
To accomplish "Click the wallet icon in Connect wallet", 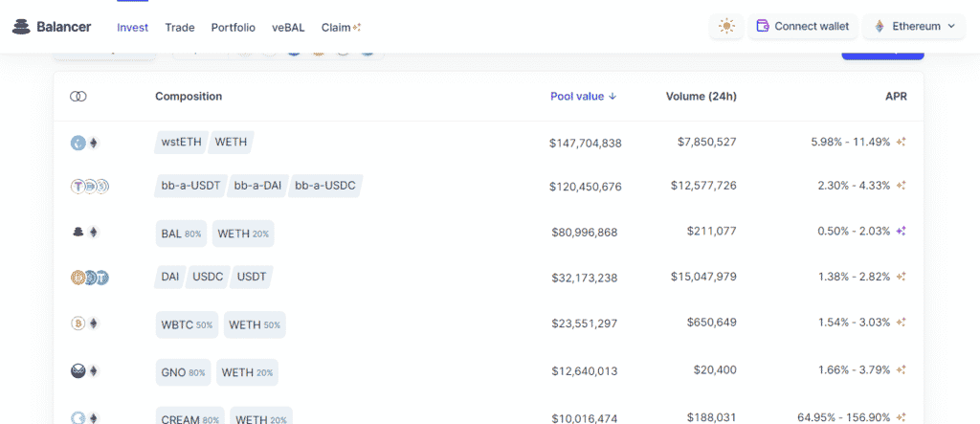I will coord(763,26).
